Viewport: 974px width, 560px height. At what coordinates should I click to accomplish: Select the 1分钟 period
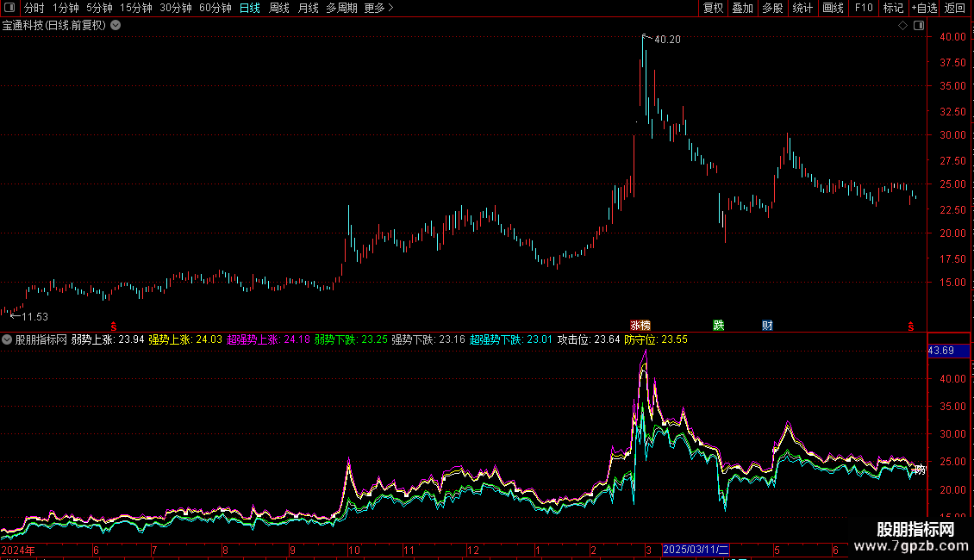tap(66, 8)
